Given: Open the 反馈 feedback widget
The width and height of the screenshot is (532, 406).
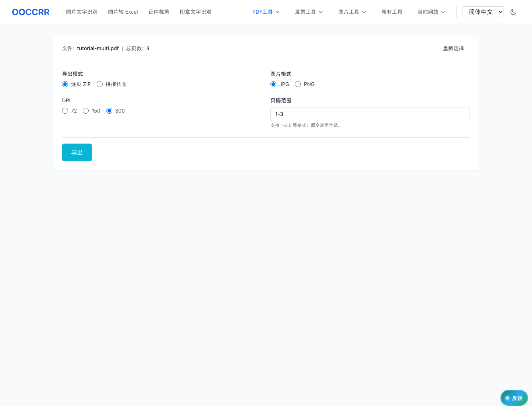Looking at the screenshot, I should [x=514, y=398].
